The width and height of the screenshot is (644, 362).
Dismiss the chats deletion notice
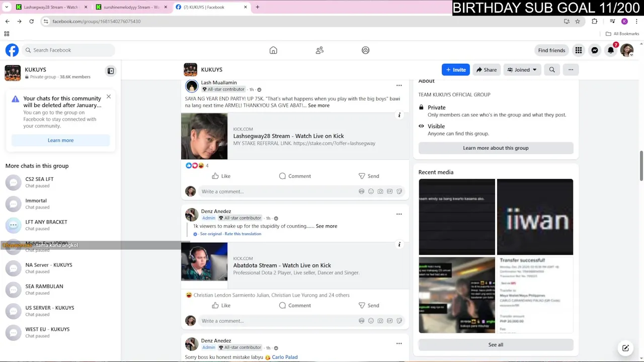(x=108, y=97)
